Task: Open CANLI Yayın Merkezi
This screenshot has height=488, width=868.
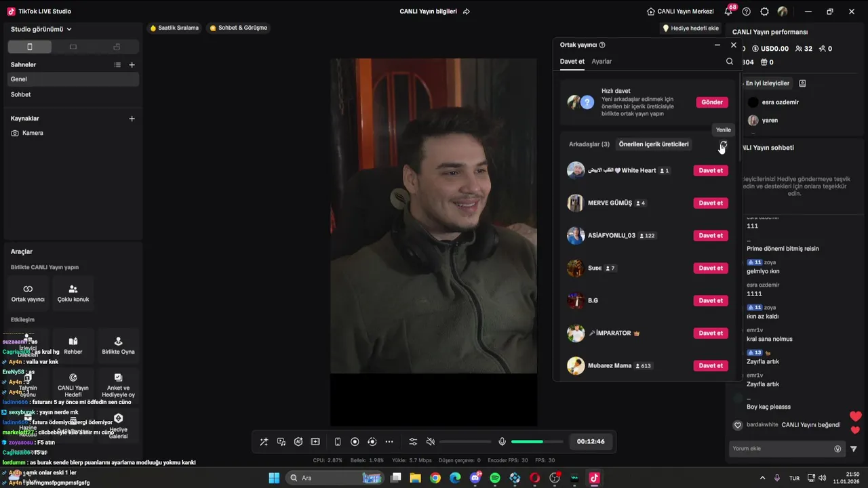Action: [x=682, y=12]
